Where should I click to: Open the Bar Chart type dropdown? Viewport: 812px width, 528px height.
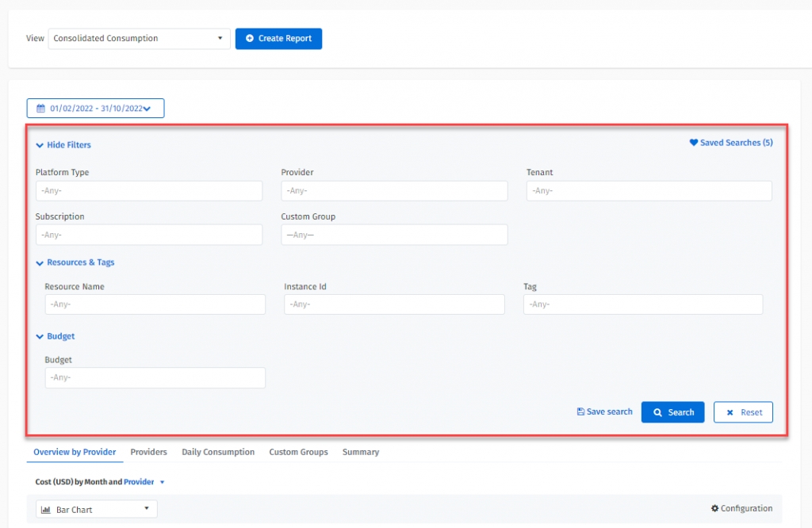point(96,510)
